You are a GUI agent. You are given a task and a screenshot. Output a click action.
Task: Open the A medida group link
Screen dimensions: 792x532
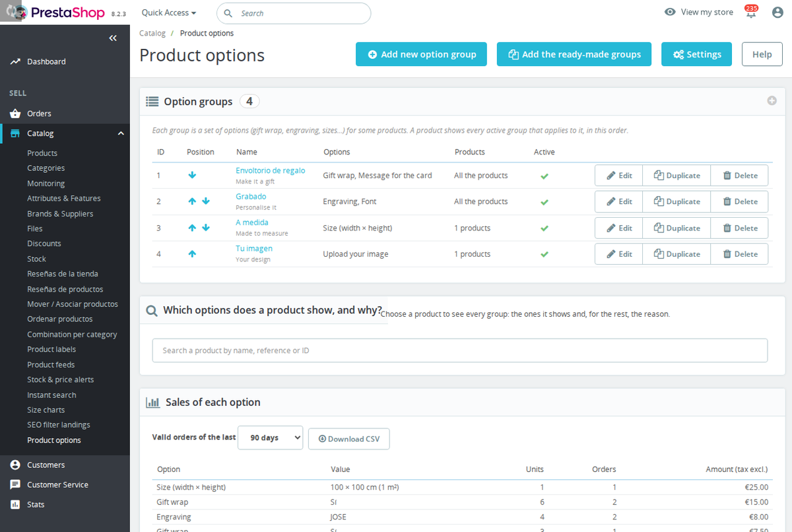pyautogui.click(x=252, y=222)
